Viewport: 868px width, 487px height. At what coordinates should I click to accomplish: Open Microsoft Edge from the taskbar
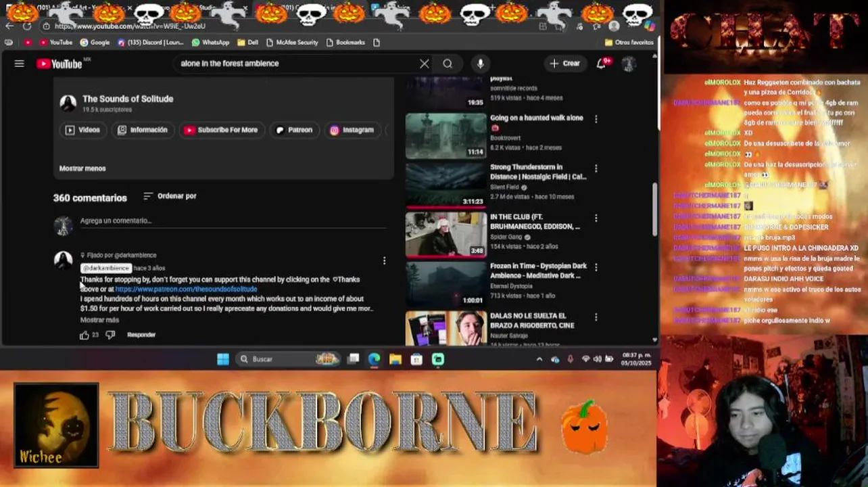point(374,359)
